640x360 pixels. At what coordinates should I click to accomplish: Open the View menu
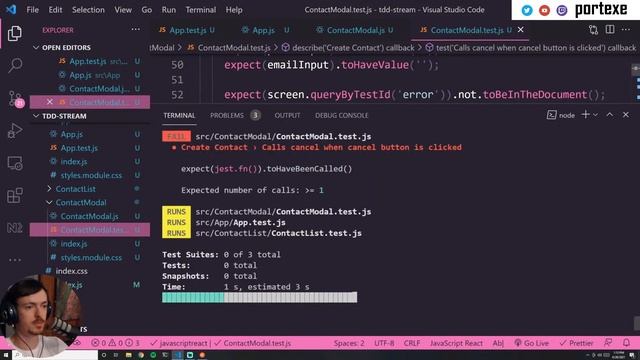(x=123, y=10)
